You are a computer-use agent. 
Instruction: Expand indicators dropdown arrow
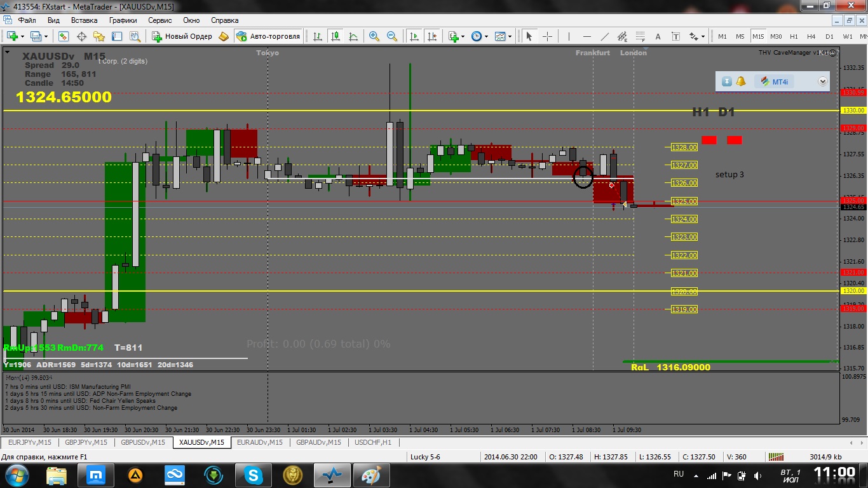click(463, 36)
